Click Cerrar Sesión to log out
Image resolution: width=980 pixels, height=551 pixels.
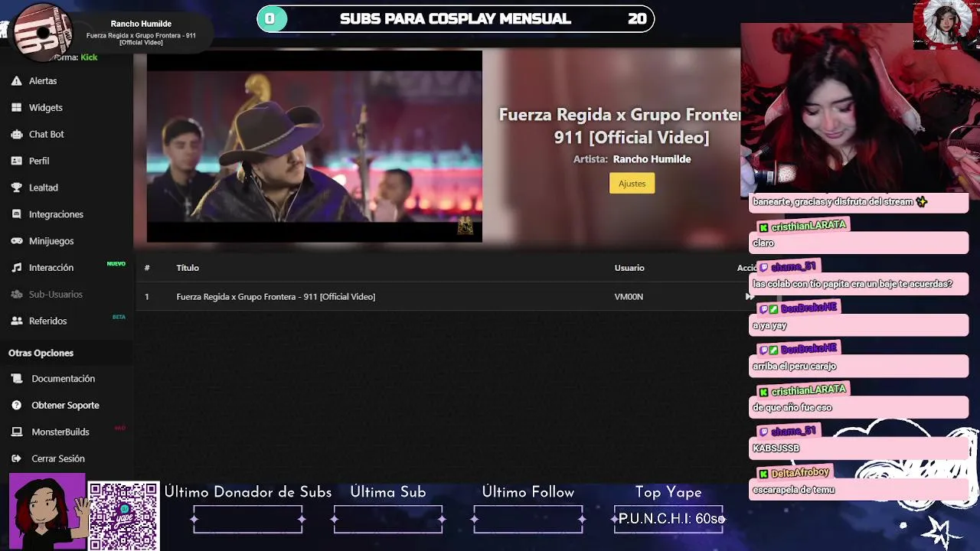pos(58,458)
